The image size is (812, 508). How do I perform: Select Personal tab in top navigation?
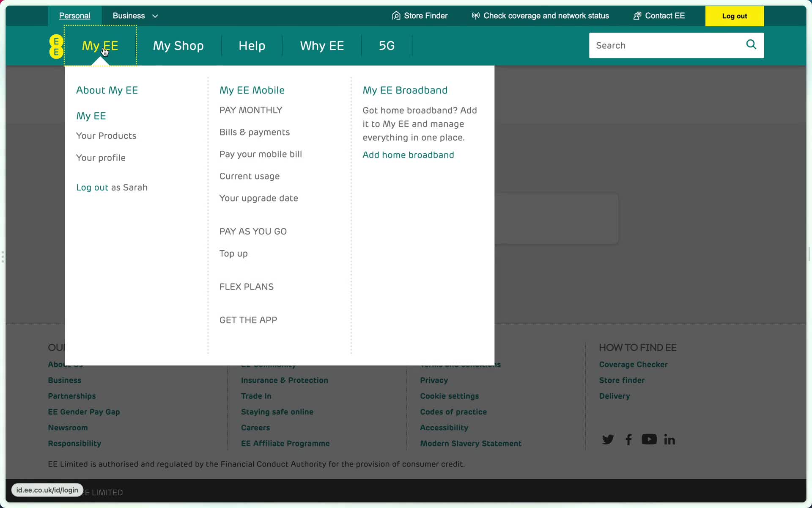coord(74,16)
